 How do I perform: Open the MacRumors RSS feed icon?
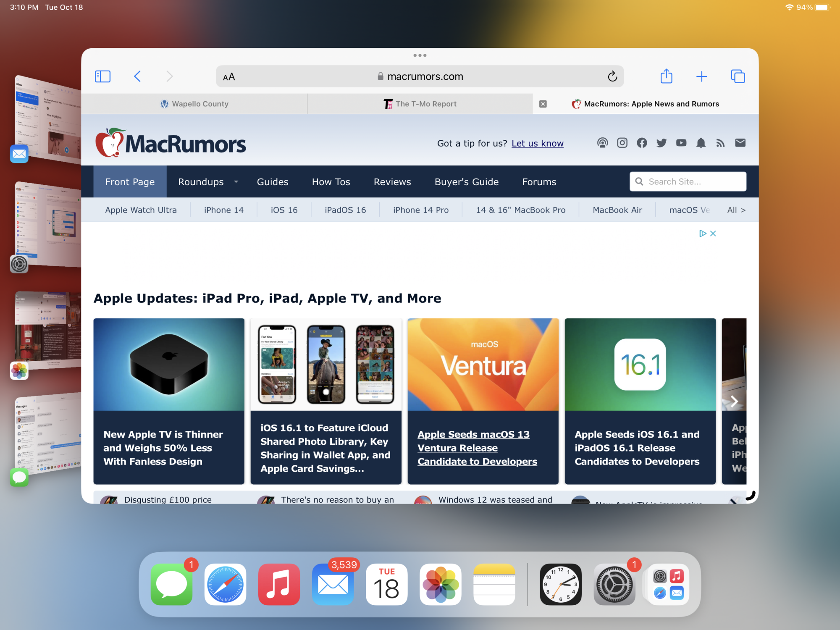721,143
